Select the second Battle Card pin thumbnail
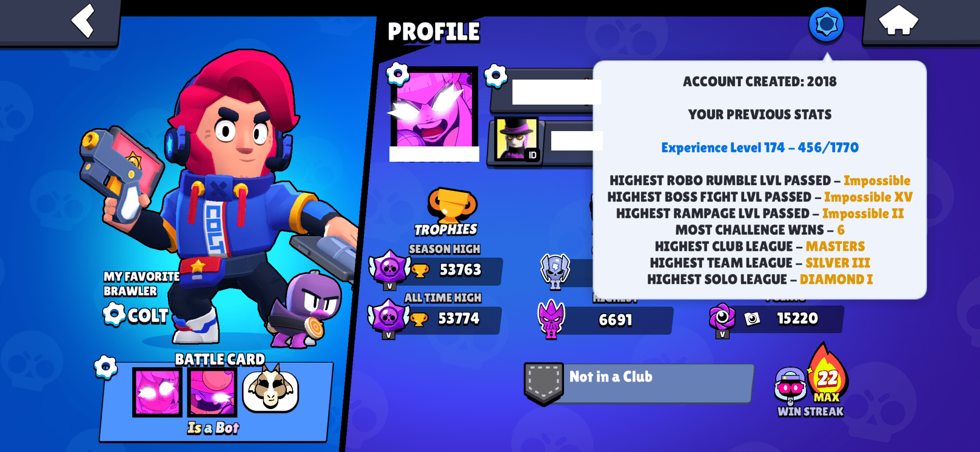980x452 pixels. [212, 391]
